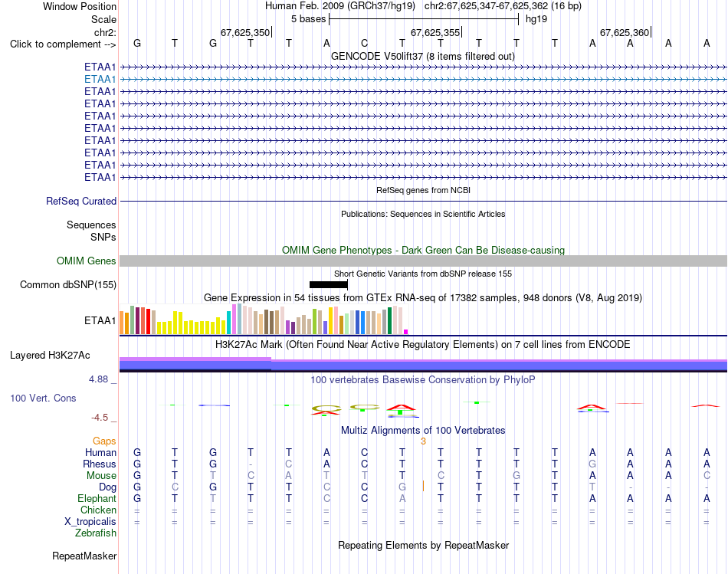This screenshot has width=728, height=574.
Task: Click the 4.88 PhyloP upper scale value
Action: (98, 379)
